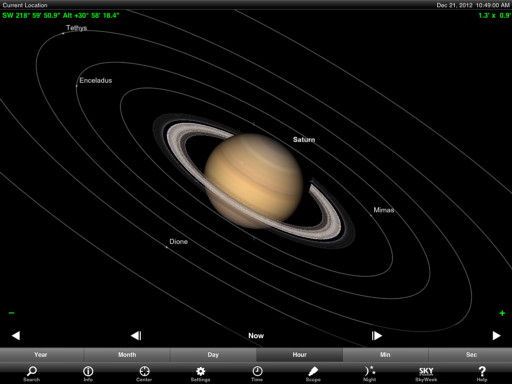The image size is (512, 384).
Task: Open the Settings gear
Action: [x=200, y=373]
